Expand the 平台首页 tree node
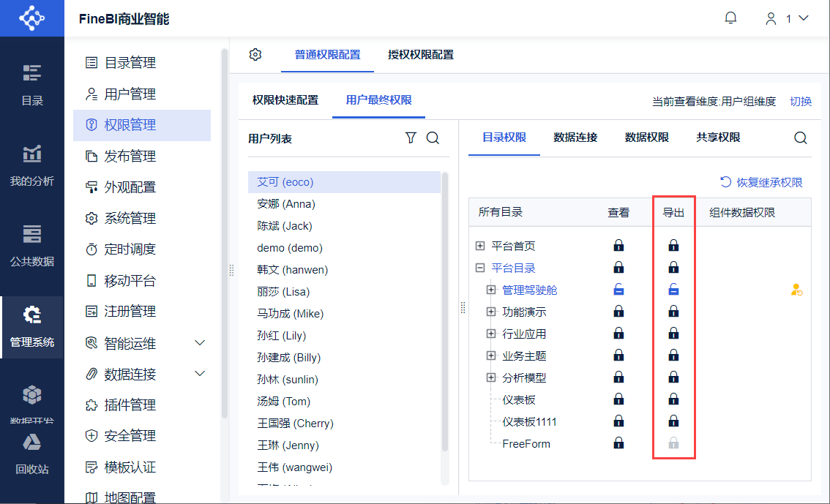Screen dimensions: 830x504 pyautogui.click(x=480, y=246)
